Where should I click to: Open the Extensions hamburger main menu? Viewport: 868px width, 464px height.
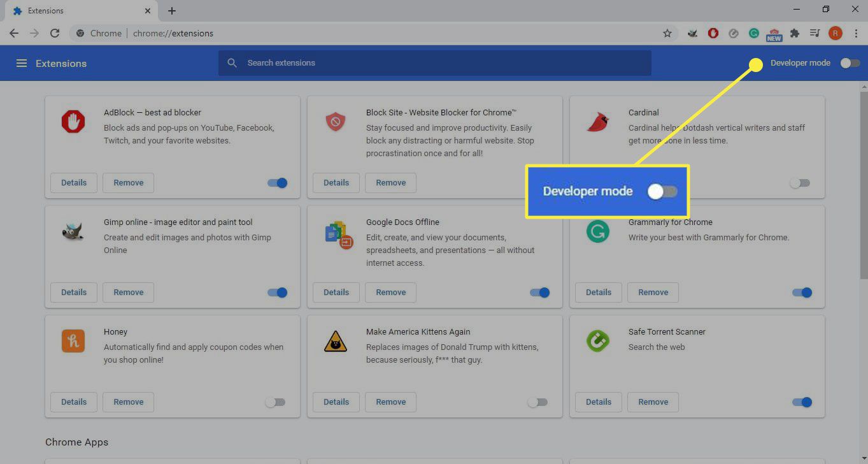pyautogui.click(x=22, y=63)
